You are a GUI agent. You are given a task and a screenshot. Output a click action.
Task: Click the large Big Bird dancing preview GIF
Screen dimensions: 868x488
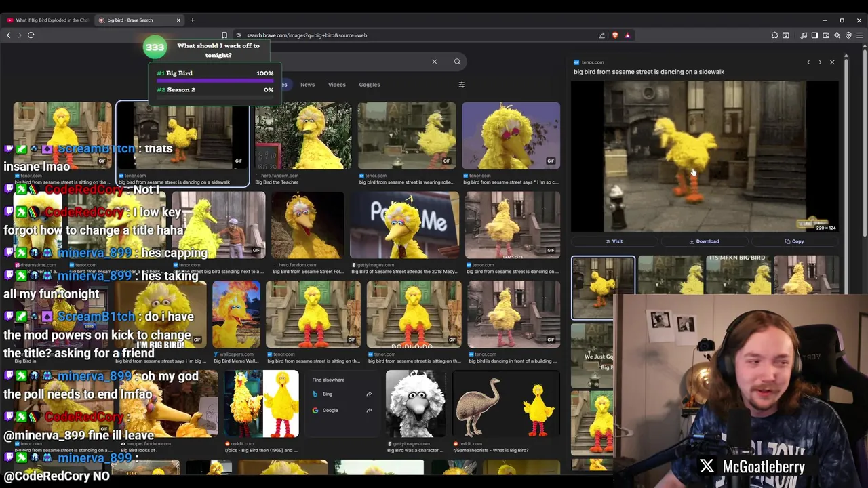705,157
